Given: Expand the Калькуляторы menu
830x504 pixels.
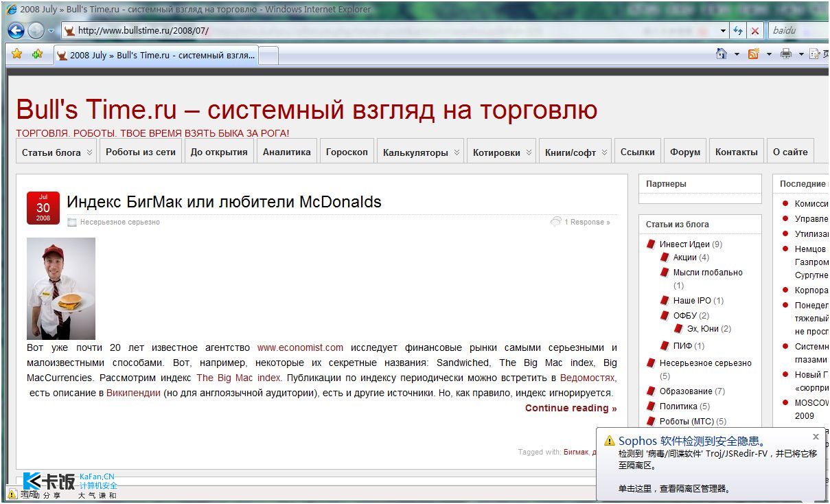Looking at the screenshot, I should click(421, 152).
